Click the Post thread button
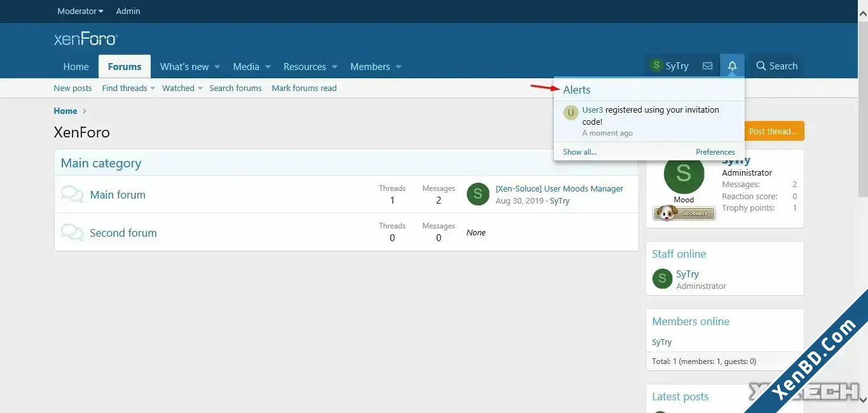 coord(773,131)
